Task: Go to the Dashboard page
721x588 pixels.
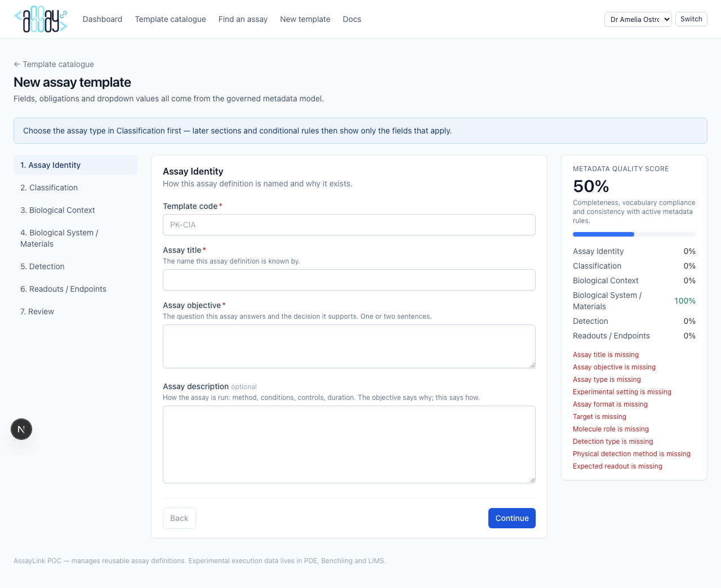Action: 103,19
